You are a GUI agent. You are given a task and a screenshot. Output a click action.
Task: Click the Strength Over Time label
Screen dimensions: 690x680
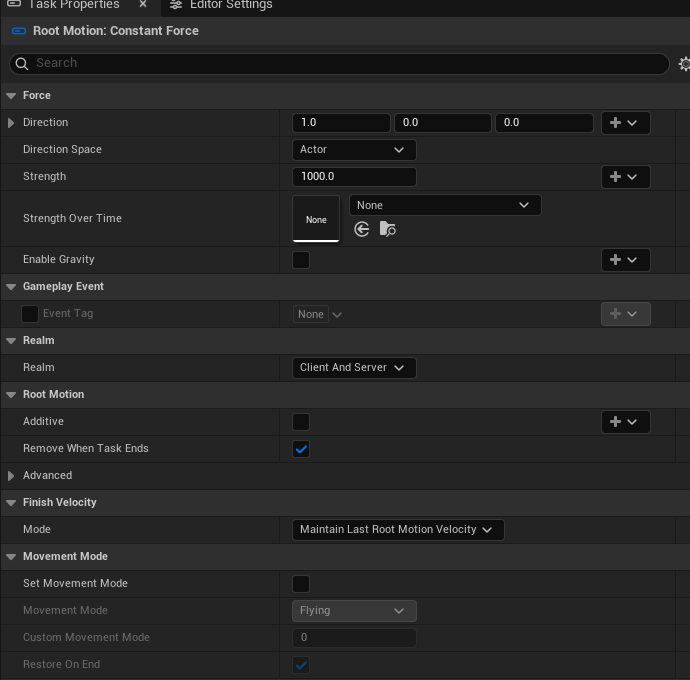point(72,218)
